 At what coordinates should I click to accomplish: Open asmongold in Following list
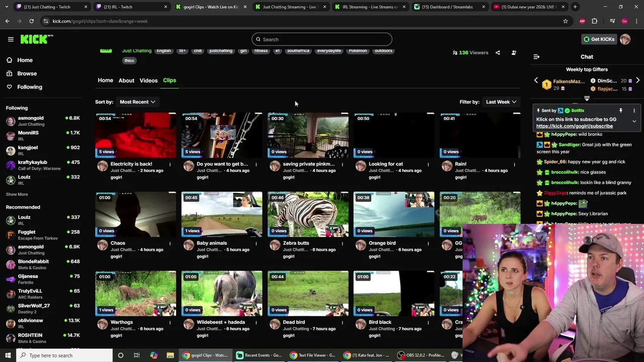[43, 121]
